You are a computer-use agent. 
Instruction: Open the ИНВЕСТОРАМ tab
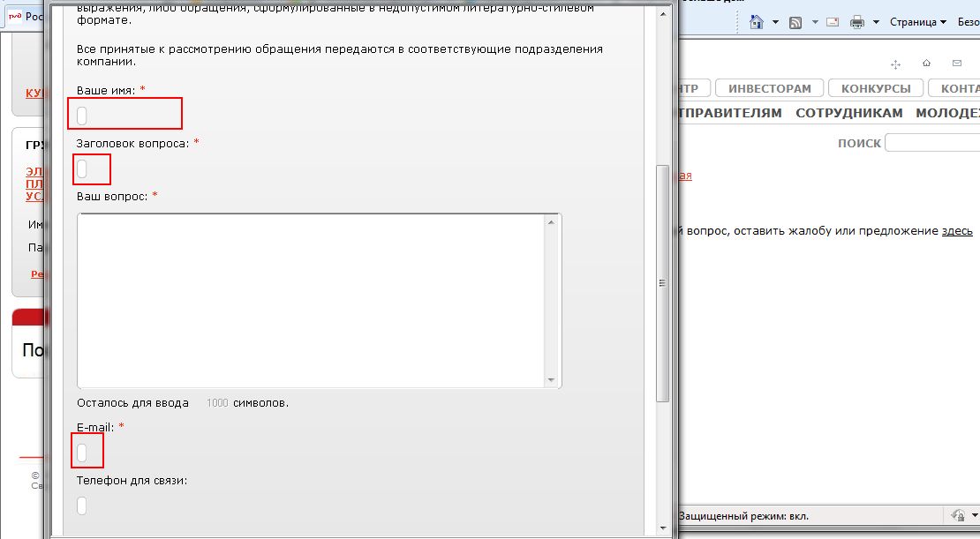(769, 88)
